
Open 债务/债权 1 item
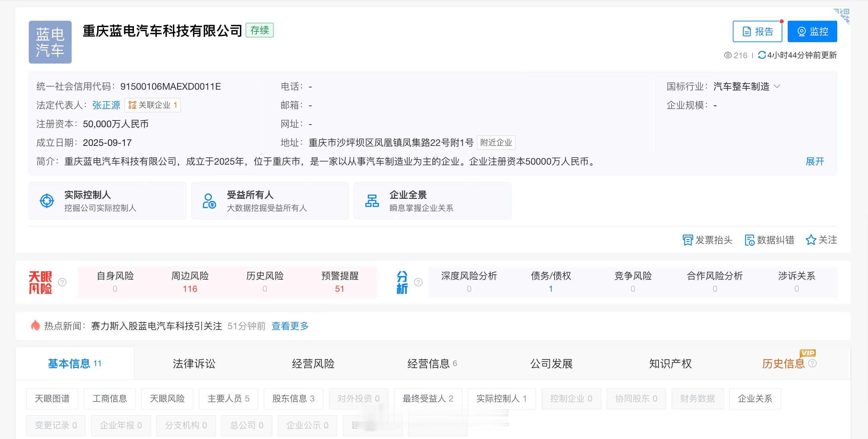pyautogui.click(x=551, y=282)
